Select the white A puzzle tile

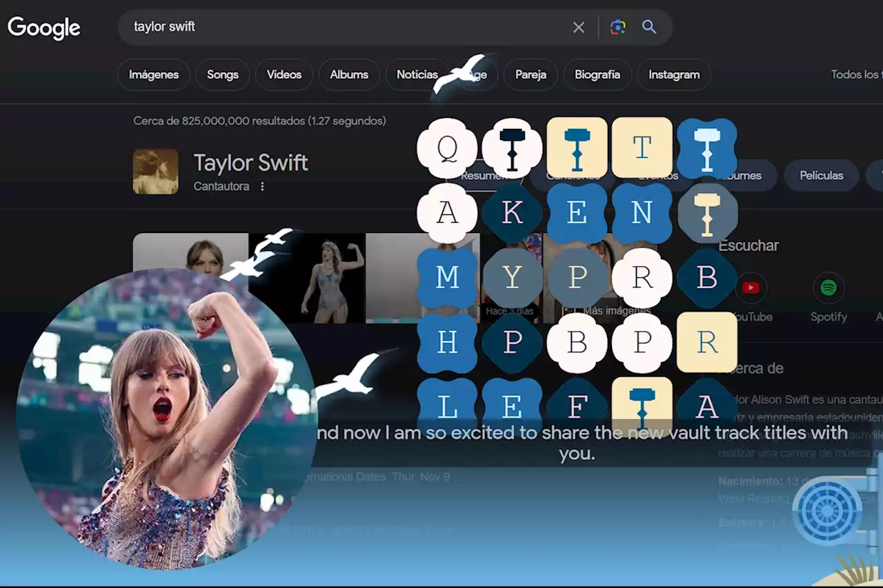coord(447,213)
